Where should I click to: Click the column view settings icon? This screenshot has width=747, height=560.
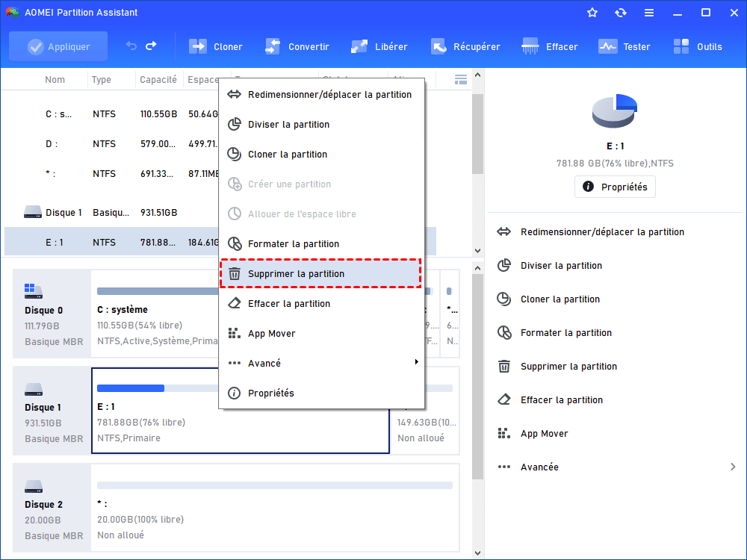point(461,80)
